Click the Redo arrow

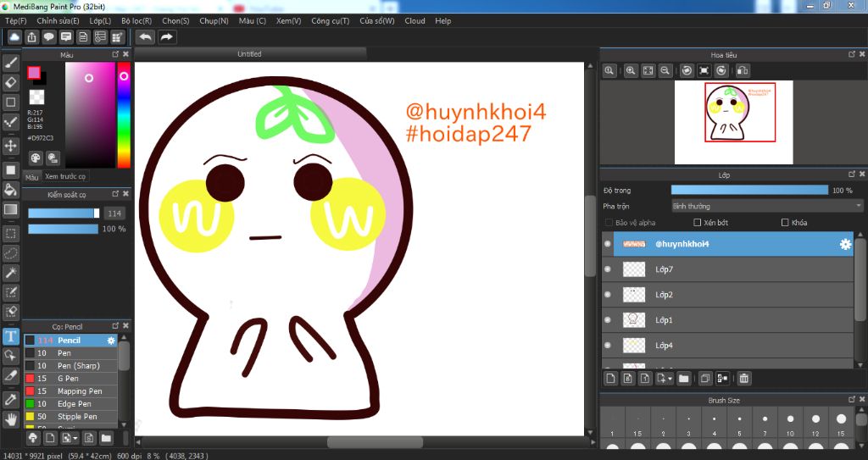(x=167, y=37)
